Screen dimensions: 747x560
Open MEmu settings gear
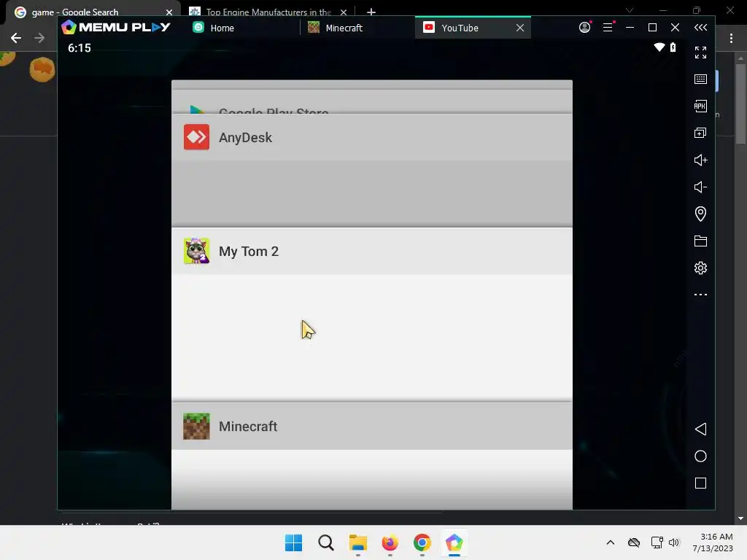[700, 268]
